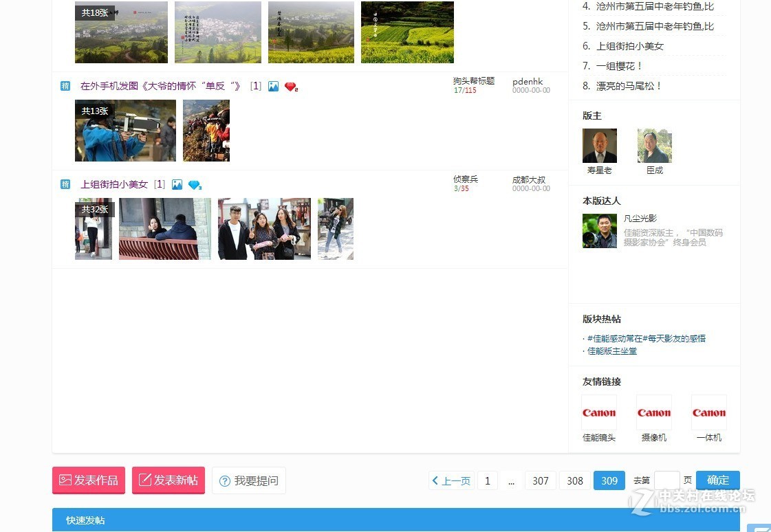
Task: Click the page number input field next to 去第
Action: pos(665,480)
